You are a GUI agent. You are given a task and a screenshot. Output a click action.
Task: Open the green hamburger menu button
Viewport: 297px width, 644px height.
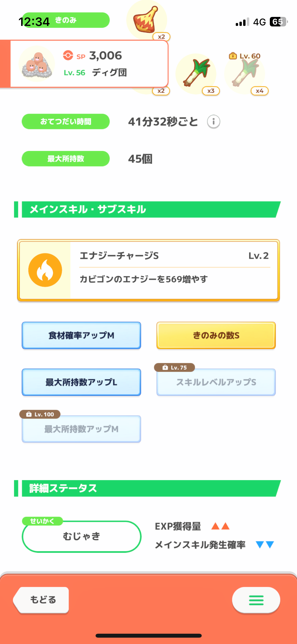[256, 600]
